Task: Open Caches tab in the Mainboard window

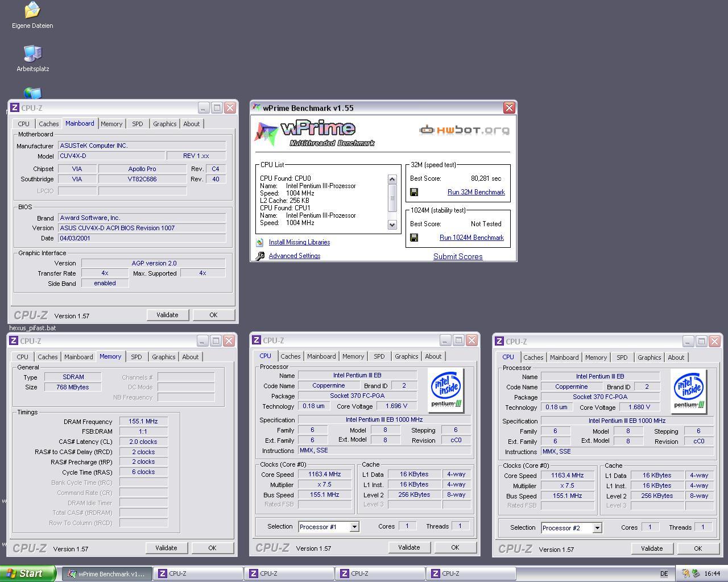Action: click(x=49, y=123)
